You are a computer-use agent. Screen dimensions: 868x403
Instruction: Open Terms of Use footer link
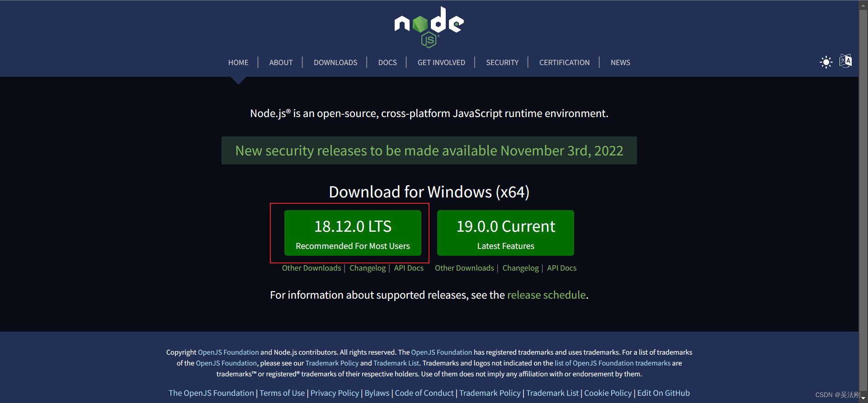tap(282, 393)
